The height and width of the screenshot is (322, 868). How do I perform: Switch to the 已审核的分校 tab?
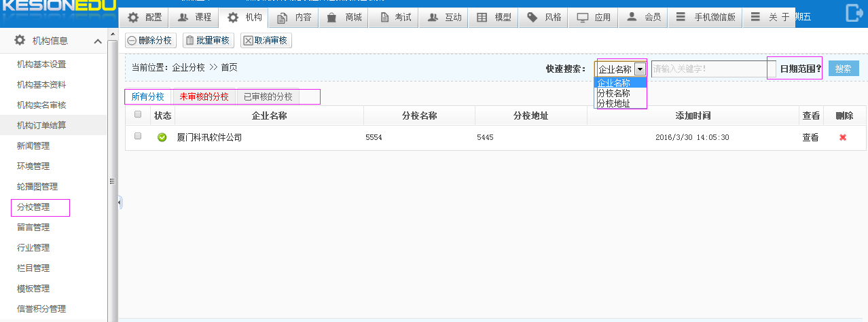(x=268, y=96)
